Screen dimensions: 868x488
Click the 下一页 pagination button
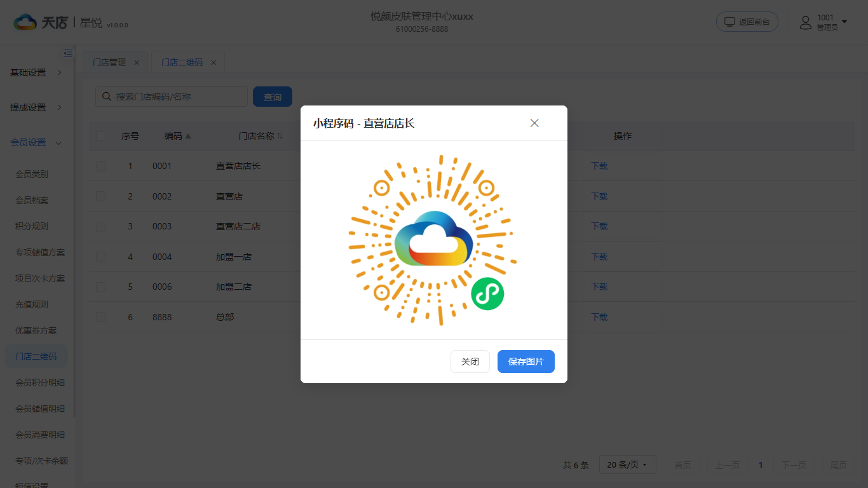click(794, 465)
